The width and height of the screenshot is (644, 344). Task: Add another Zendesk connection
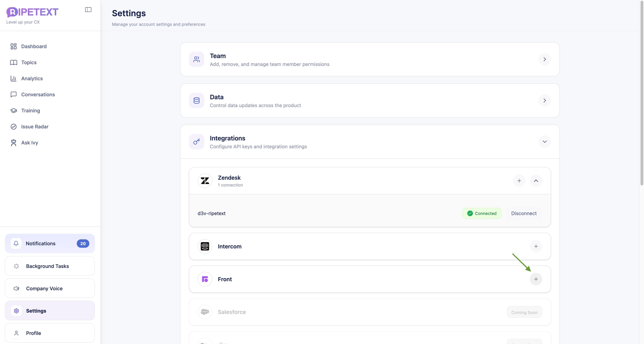(x=519, y=181)
